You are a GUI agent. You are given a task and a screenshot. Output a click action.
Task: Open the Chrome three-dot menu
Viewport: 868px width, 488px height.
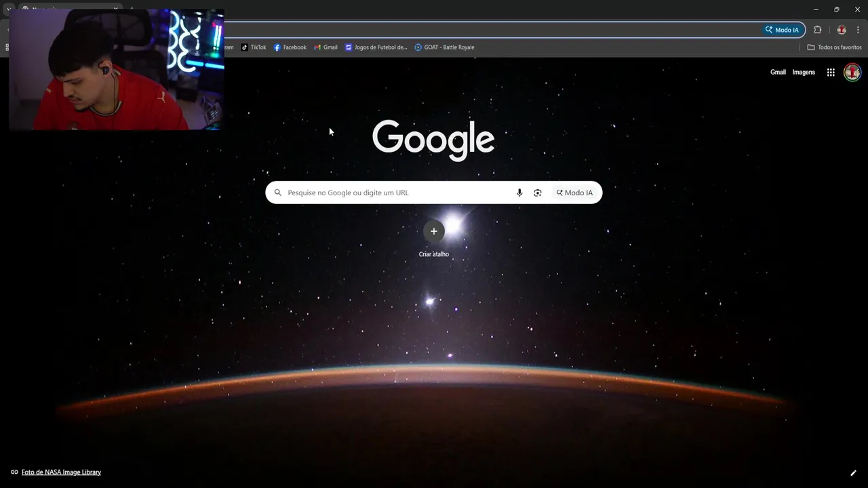point(858,30)
